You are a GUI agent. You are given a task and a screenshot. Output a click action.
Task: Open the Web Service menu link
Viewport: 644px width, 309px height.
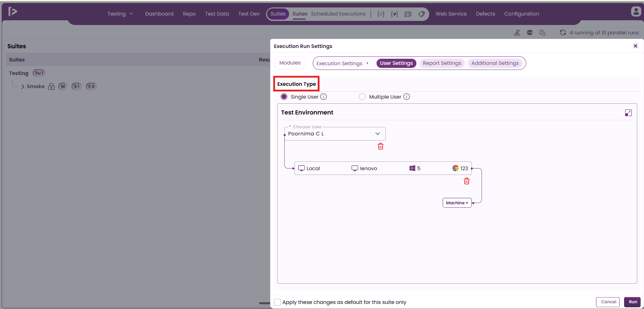point(451,14)
